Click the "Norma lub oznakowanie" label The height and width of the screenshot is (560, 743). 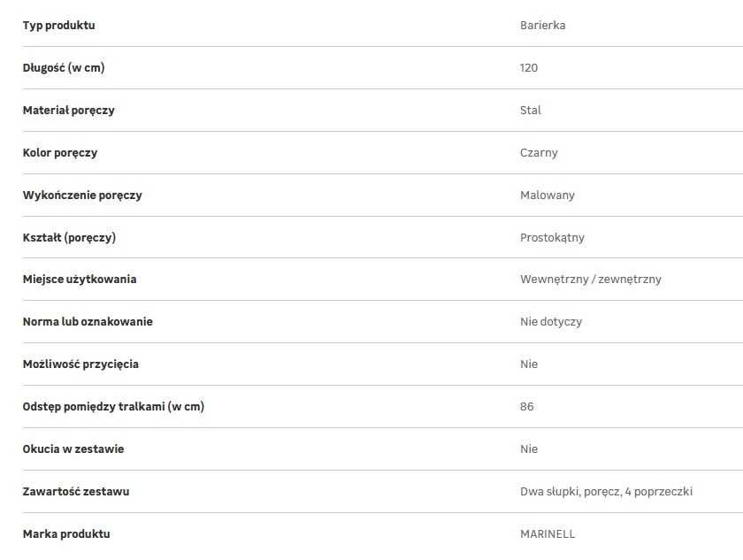tap(88, 322)
